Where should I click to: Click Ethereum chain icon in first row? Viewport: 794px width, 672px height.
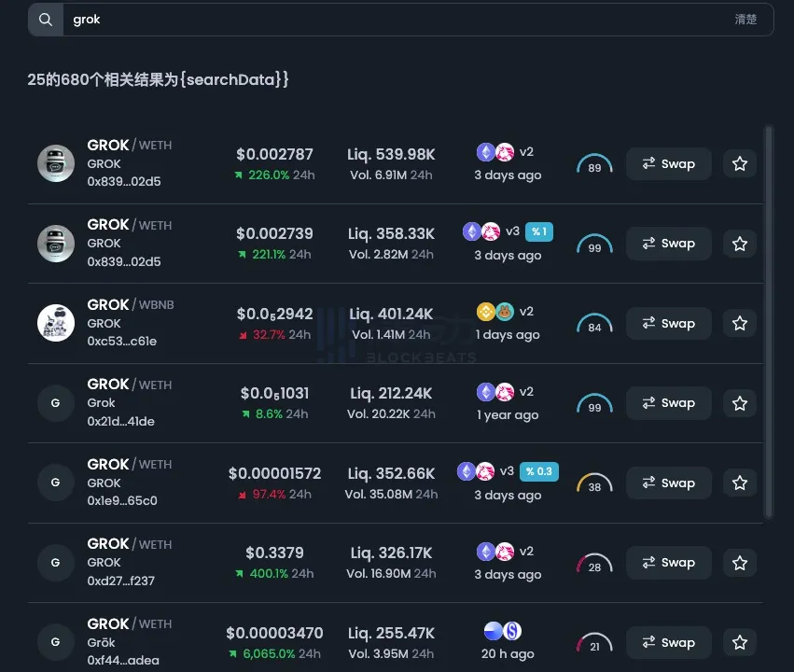[486, 152]
